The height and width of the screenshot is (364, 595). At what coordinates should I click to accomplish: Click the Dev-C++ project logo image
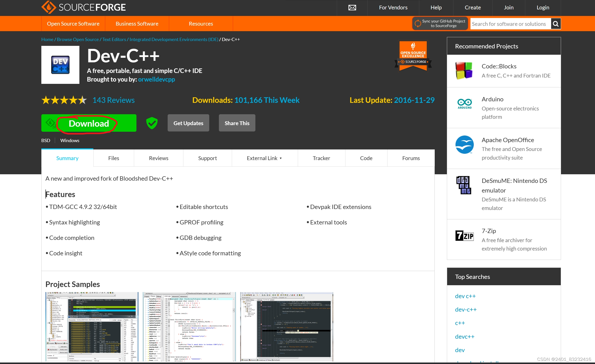click(x=60, y=65)
